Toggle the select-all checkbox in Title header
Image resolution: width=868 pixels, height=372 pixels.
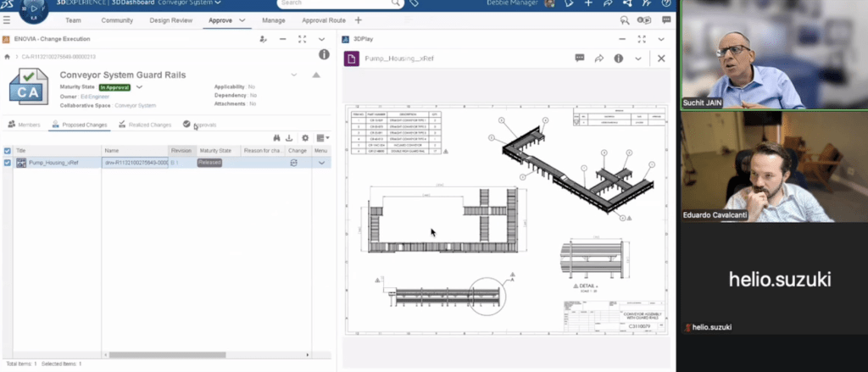[8, 151]
